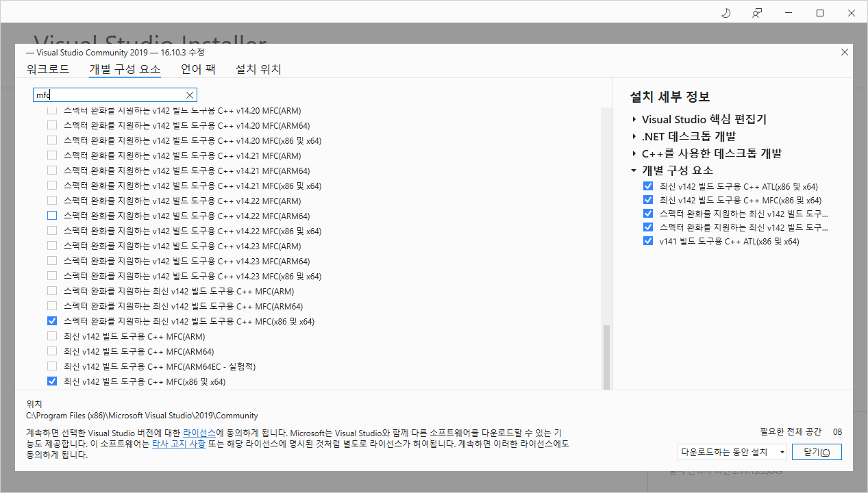Uncheck 최신 v142 C++ ATL(x86 및 x64) in details
The width and height of the screenshot is (868, 493).
(648, 186)
